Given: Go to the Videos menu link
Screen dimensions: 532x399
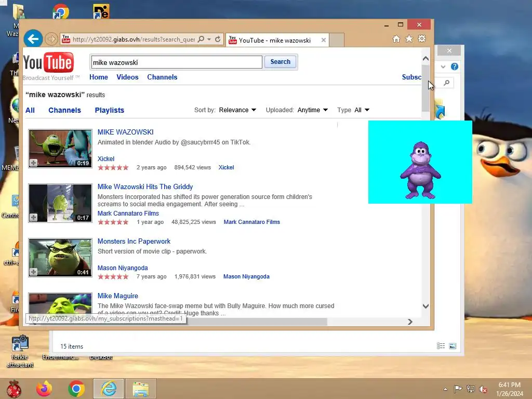Looking at the screenshot, I should tap(127, 77).
